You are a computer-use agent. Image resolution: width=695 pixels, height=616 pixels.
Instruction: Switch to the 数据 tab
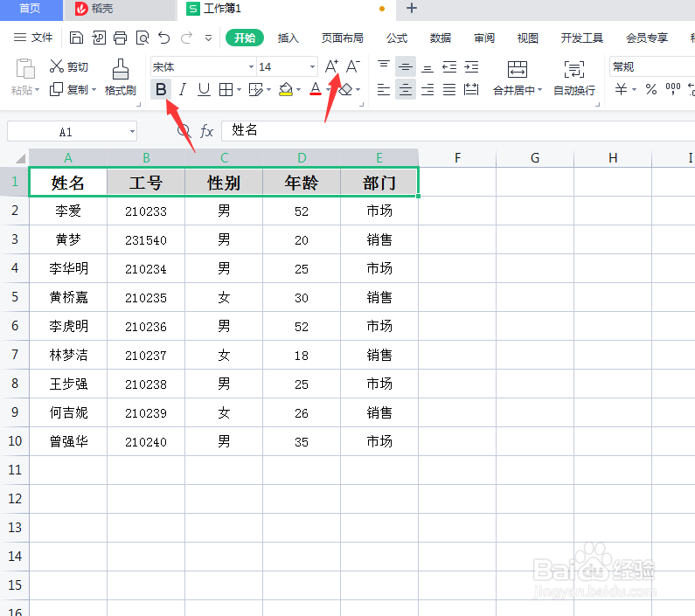click(440, 38)
